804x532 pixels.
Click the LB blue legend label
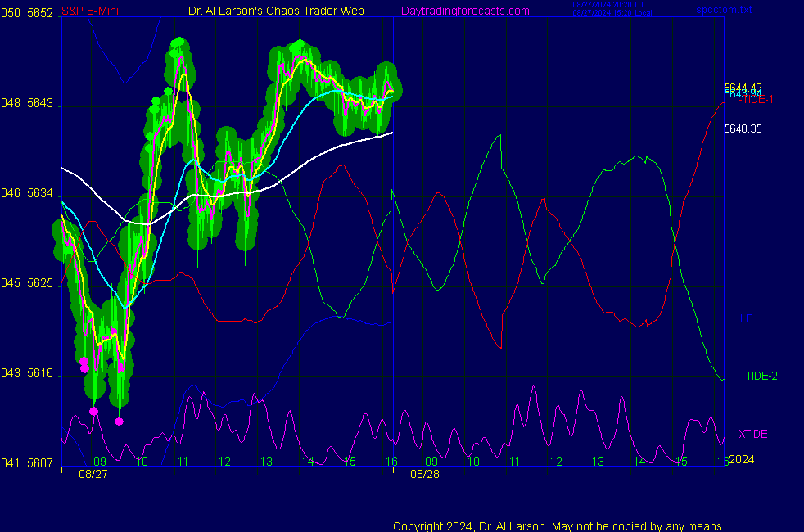[747, 318]
